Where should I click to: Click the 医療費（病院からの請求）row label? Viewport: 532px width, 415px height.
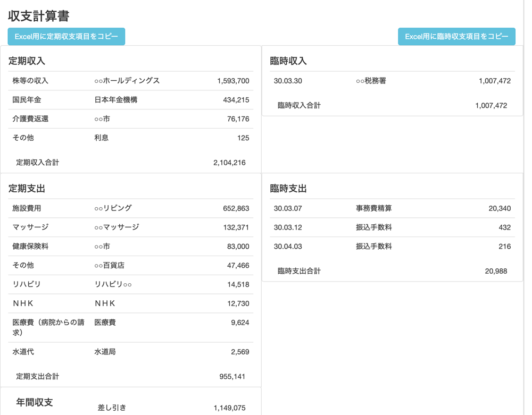[x=48, y=327]
